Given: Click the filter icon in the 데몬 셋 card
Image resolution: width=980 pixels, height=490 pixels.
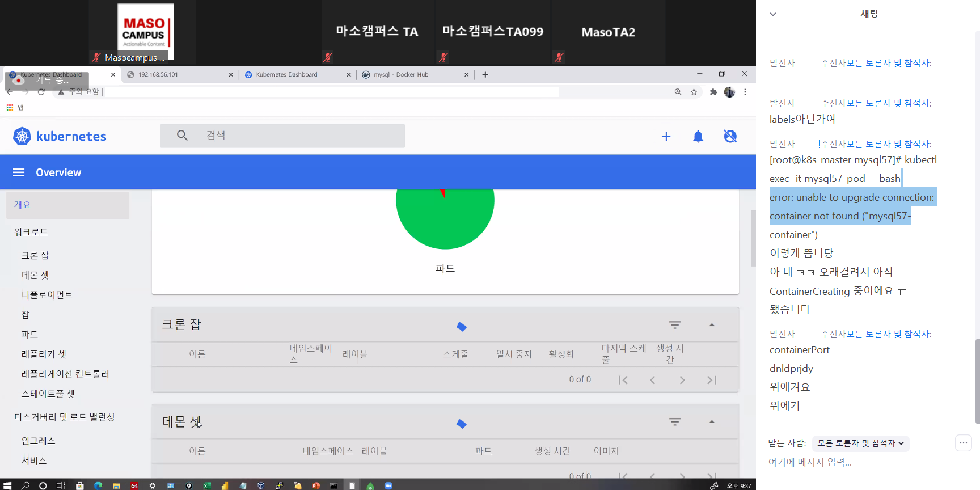Looking at the screenshot, I should pyautogui.click(x=674, y=422).
